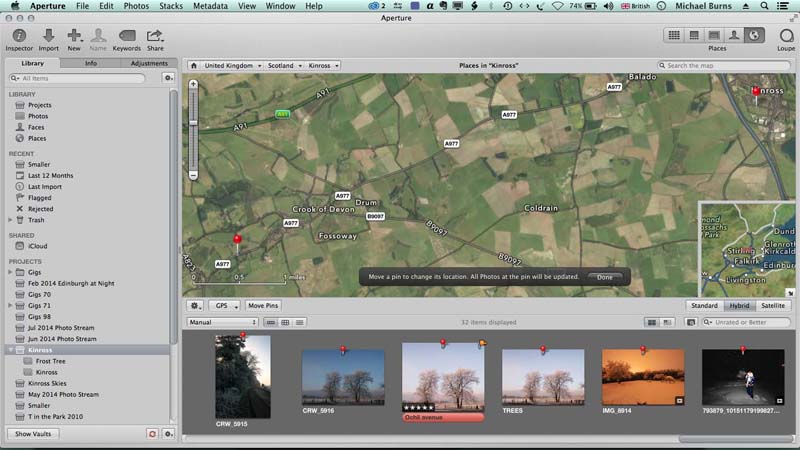The width and height of the screenshot is (800, 450).
Task: Click Done in the move pin banner
Action: (605, 277)
